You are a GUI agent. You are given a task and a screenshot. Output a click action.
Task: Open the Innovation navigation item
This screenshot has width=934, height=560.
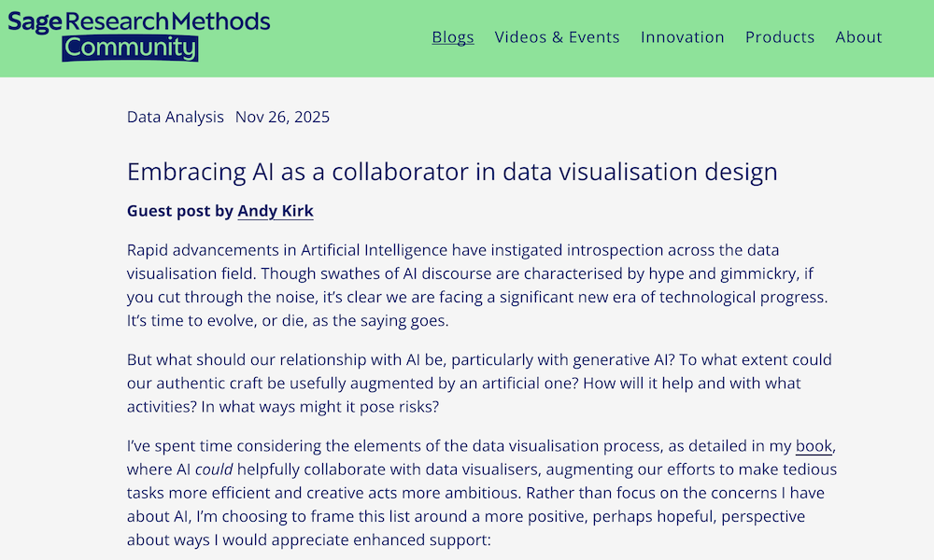(682, 37)
